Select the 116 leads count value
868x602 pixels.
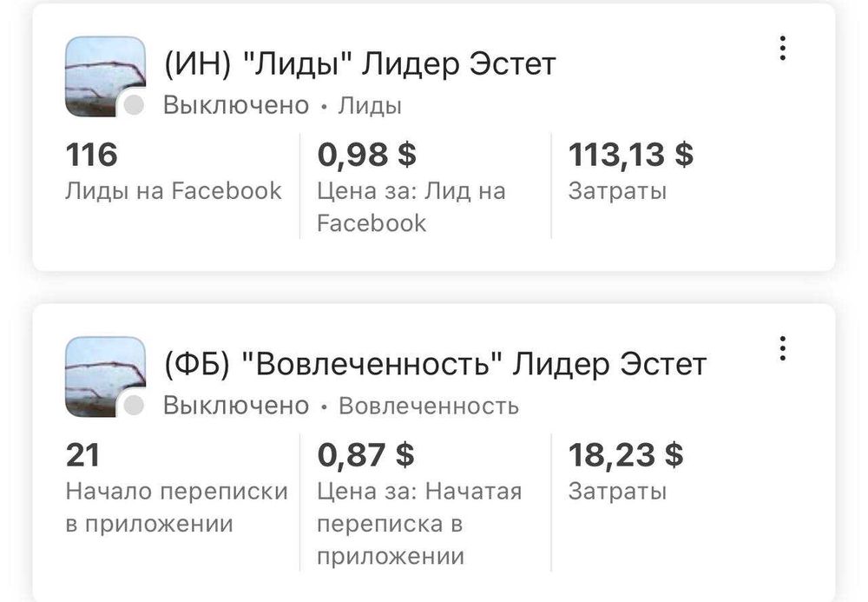coord(91,155)
